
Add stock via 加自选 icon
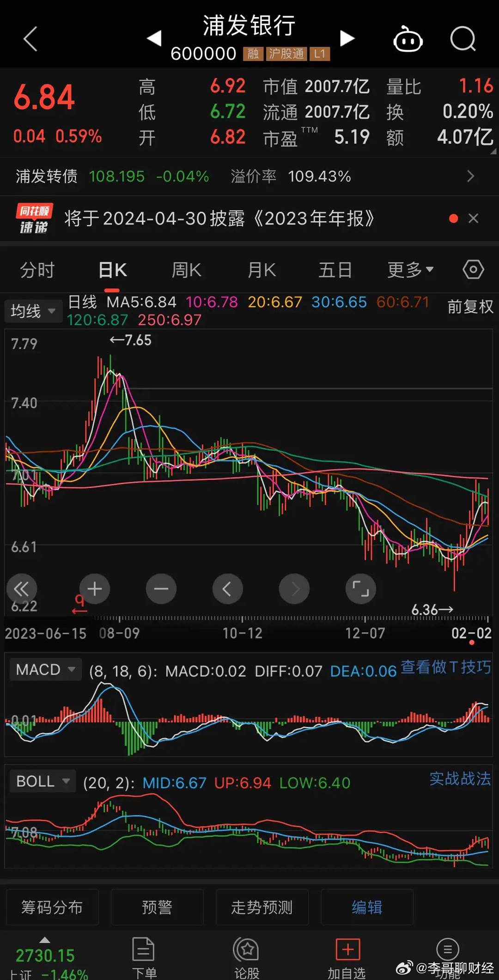point(347,950)
